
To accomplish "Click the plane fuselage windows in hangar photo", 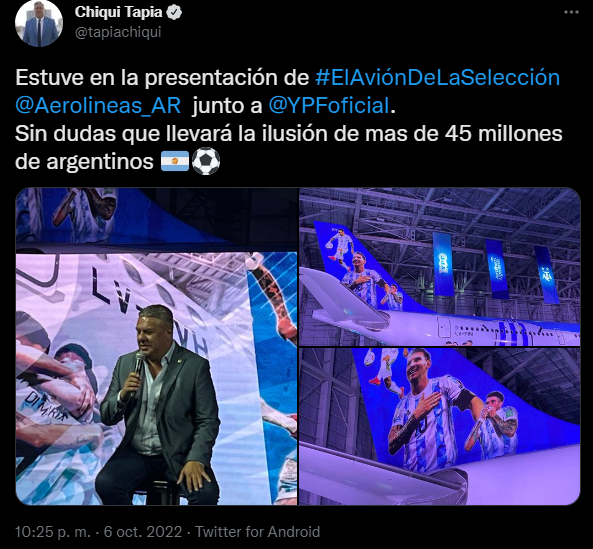I will pyautogui.click(x=516, y=330).
